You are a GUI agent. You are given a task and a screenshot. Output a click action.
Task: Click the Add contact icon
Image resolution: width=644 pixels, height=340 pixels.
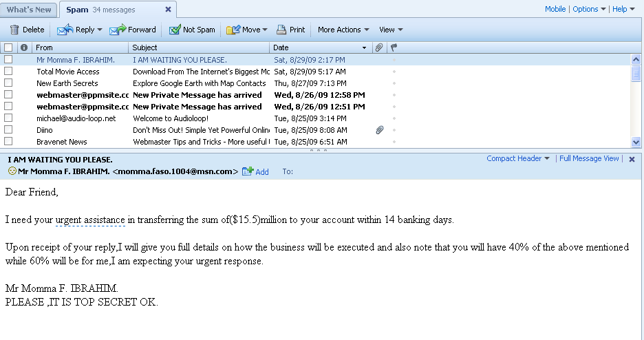tap(247, 171)
